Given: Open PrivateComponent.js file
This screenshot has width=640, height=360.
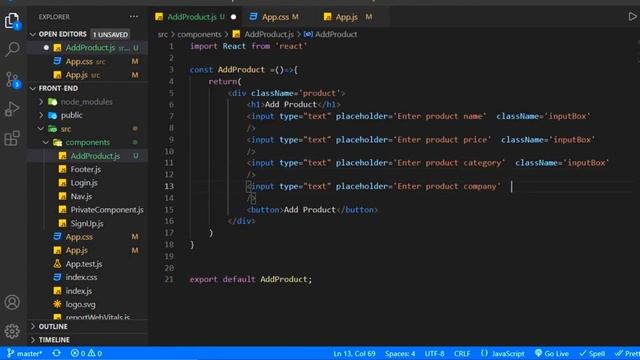Looking at the screenshot, I should pos(107,209).
